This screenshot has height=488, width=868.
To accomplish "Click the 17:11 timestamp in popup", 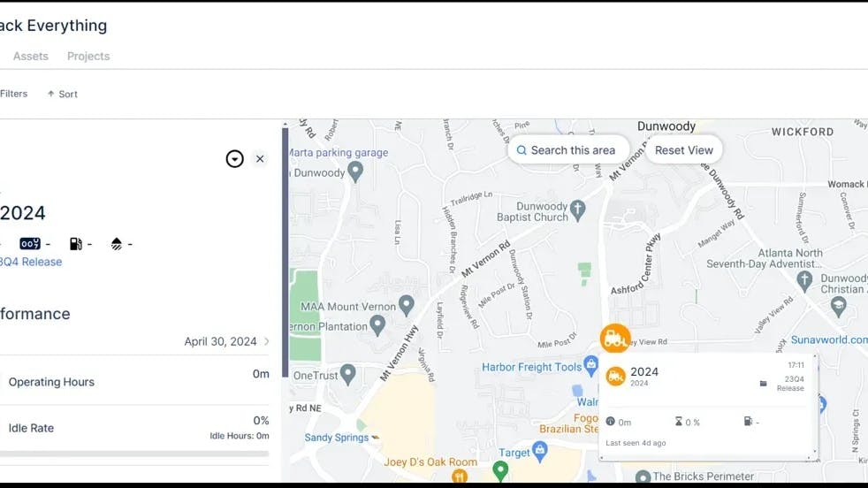I will 796,365.
